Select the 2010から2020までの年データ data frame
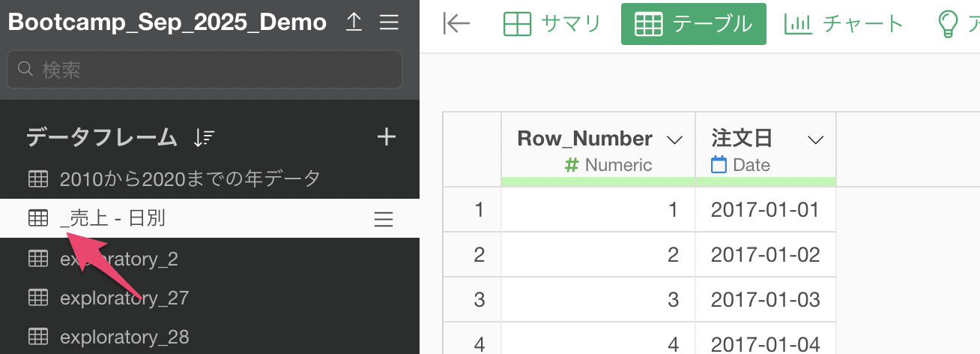 (190, 178)
